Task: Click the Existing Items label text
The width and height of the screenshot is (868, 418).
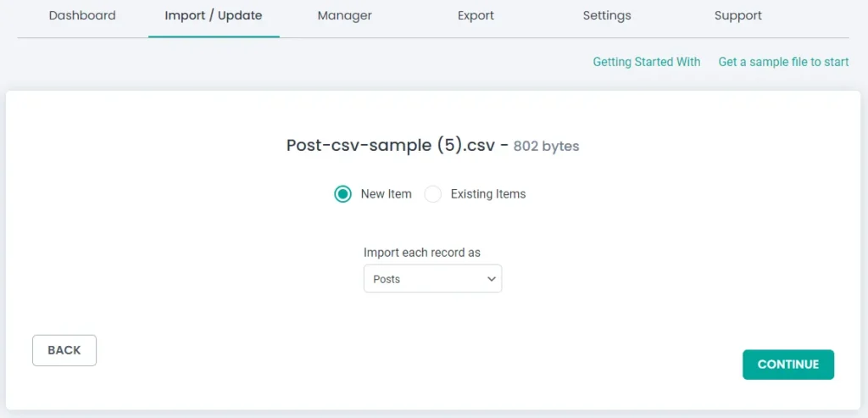Action: pyautogui.click(x=487, y=194)
